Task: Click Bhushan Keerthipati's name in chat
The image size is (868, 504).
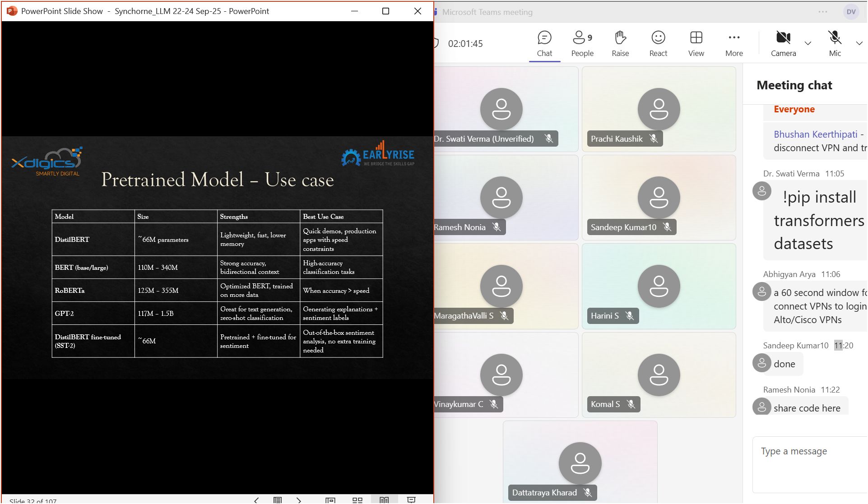Action: click(x=815, y=134)
